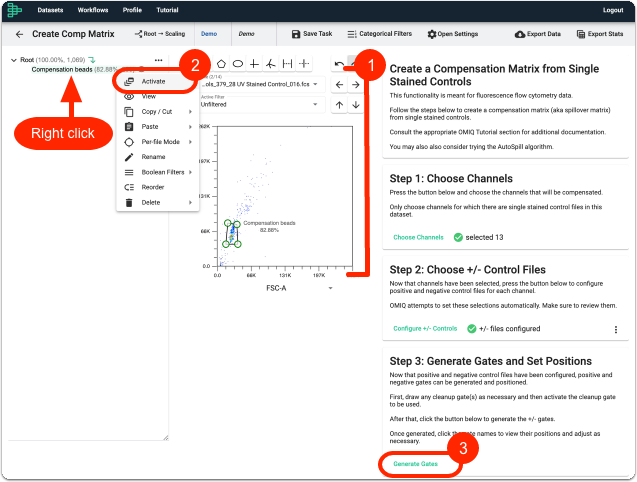637x482 pixels.
Task: Open the Workflows menu in top bar
Action: tap(93, 10)
